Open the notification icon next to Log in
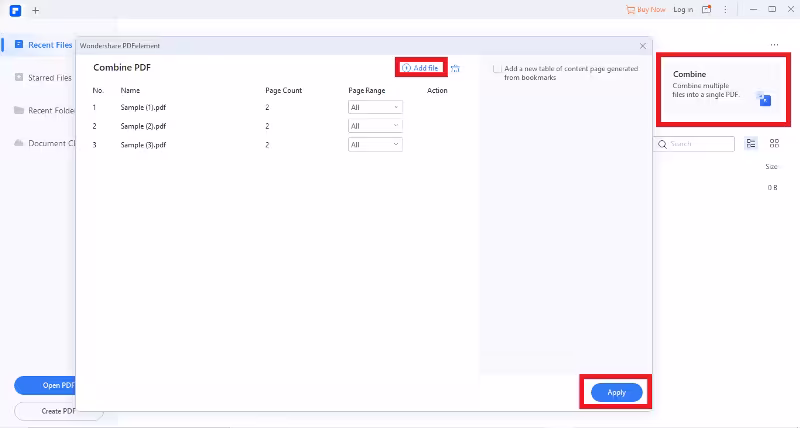This screenshot has width=800, height=428. pos(706,9)
